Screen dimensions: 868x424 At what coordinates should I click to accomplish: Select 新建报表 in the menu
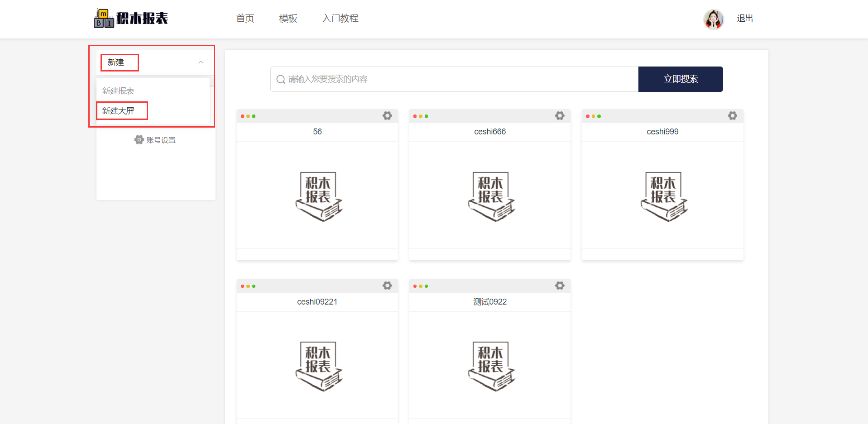[118, 91]
